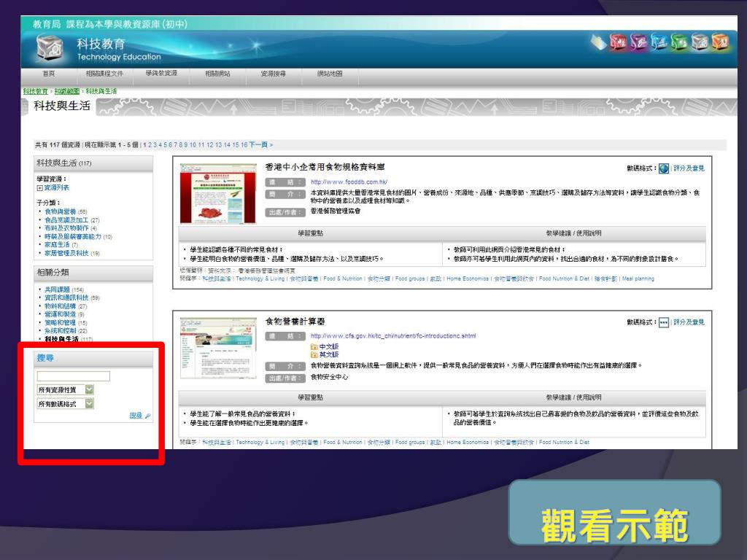
Task: Open the 營運和製造 related category
Action: point(60,314)
